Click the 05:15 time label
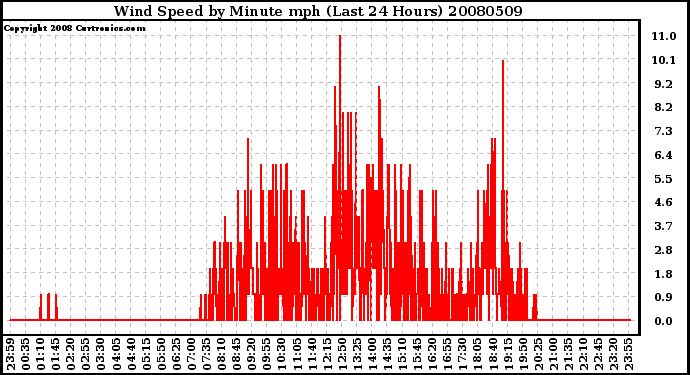690x375 pixels. (x=146, y=354)
